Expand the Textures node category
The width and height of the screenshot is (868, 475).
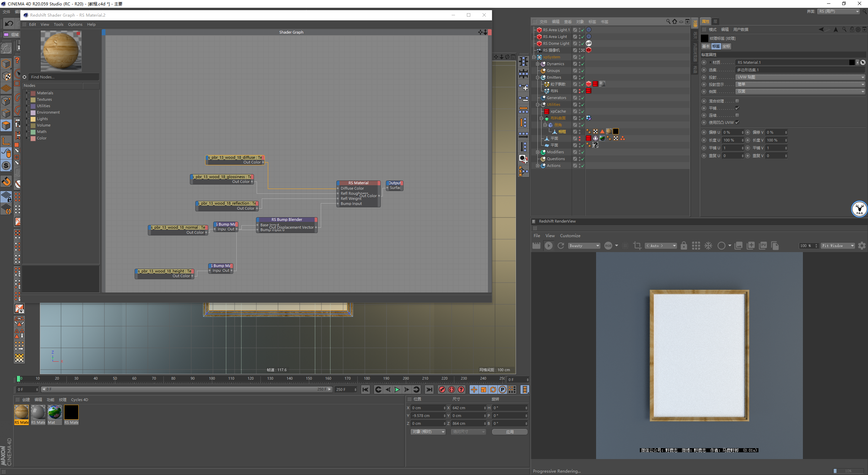(x=27, y=99)
